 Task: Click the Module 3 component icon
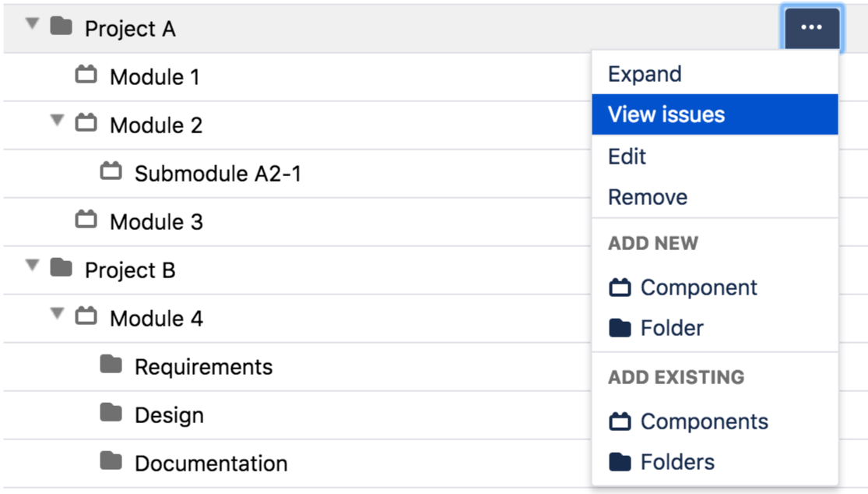coord(86,221)
